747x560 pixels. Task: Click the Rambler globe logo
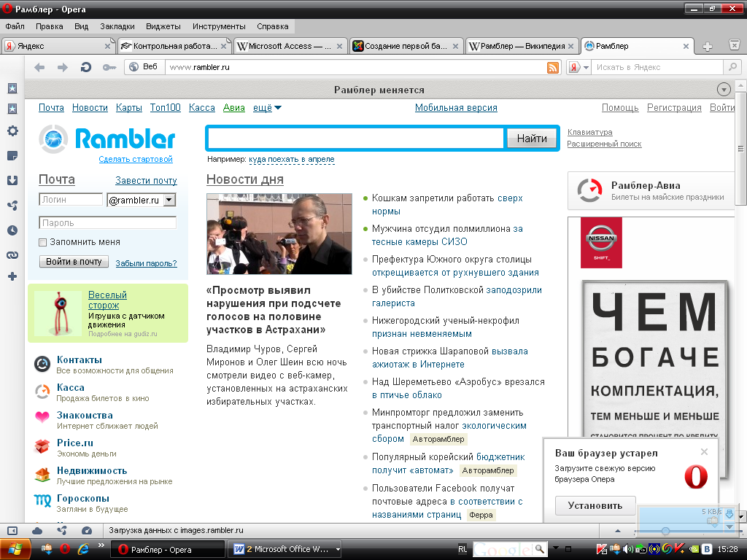[x=53, y=139]
